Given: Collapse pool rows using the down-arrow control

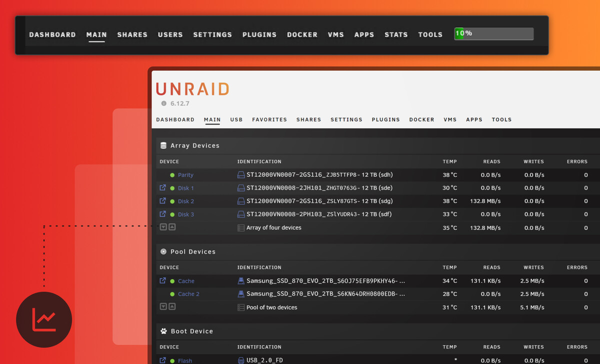Looking at the screenshot, I should pyautogui.click(x=162, y=306).
